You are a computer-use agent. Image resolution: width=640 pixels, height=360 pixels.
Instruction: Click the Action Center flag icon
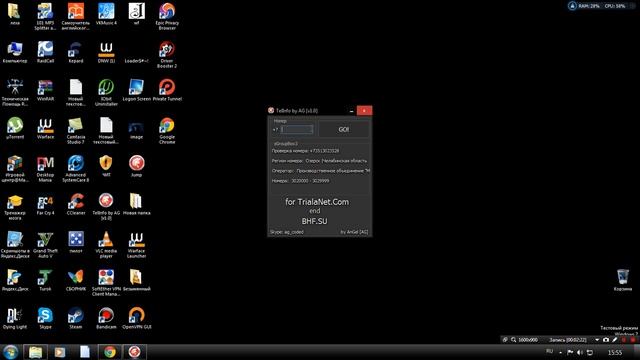click(x=570, y=352)
